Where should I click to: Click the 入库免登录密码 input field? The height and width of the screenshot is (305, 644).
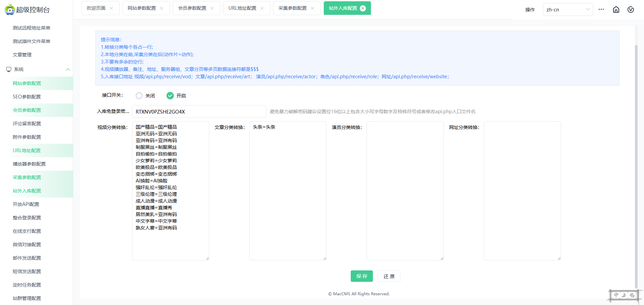[199, 112]
